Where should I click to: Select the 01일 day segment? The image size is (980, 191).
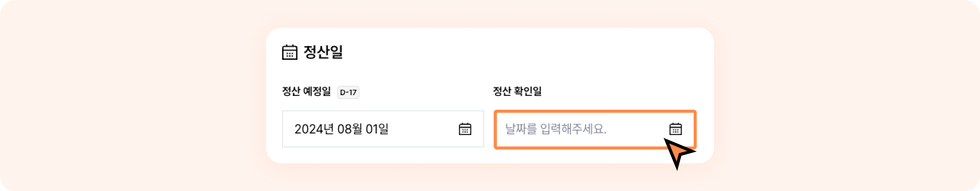(x=377, y=129)
